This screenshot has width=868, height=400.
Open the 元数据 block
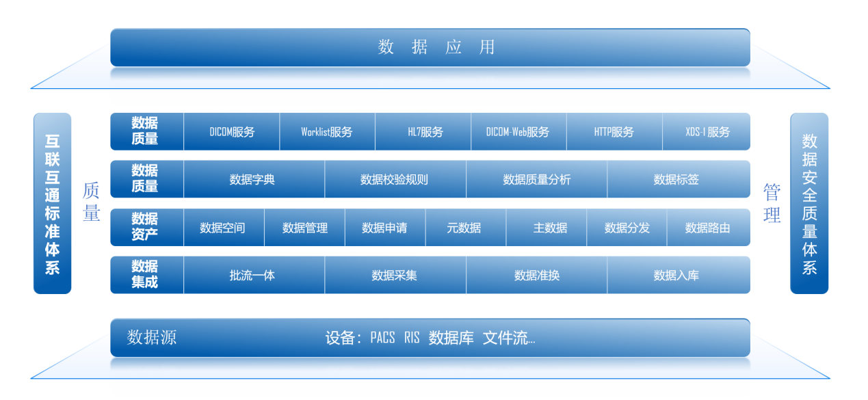(465, 228)
